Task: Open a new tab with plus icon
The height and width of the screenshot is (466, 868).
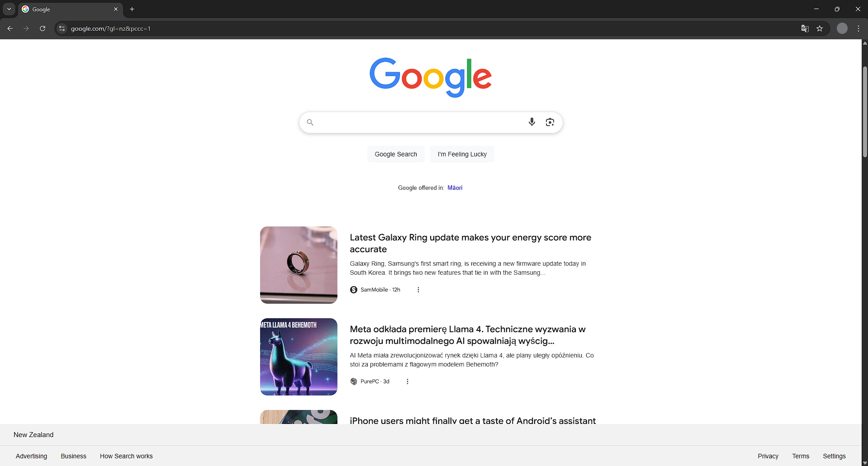Action: 132,9
